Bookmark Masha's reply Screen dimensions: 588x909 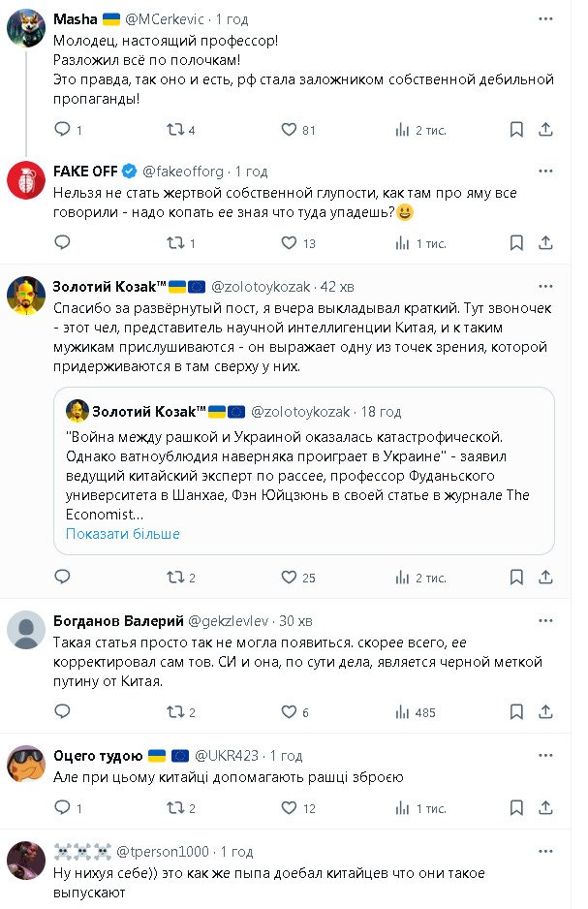coord(515,130)
